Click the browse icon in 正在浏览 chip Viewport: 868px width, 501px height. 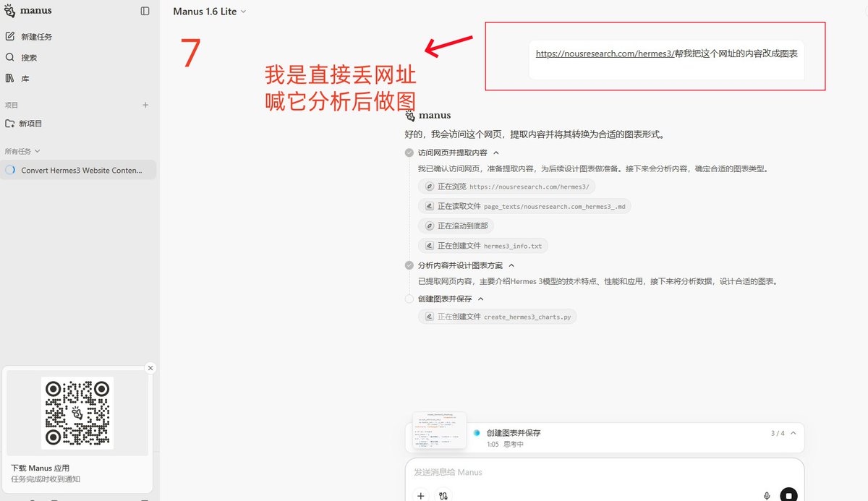coord(429,187)
